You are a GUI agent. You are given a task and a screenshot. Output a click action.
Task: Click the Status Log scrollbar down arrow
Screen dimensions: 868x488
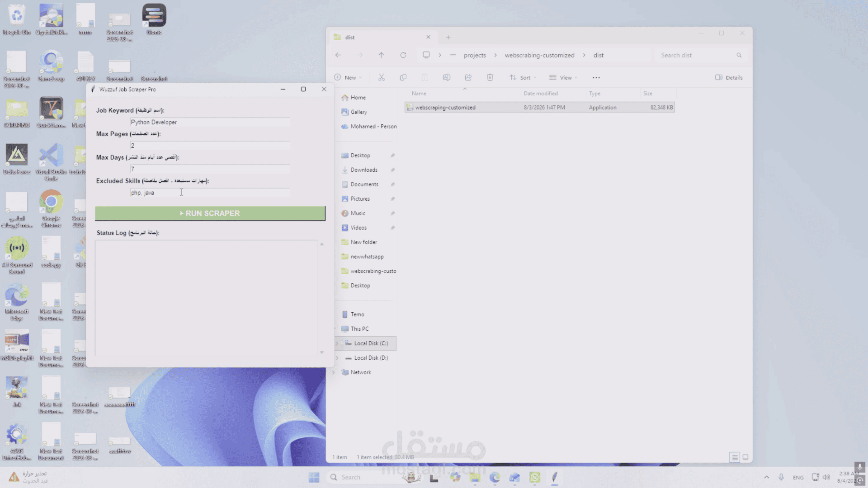pyautogui.click(x=322, y=352)
